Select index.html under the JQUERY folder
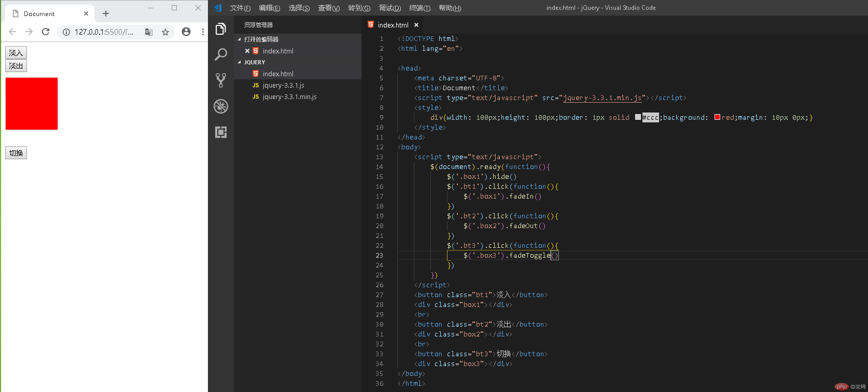 [x=298, y=74]
